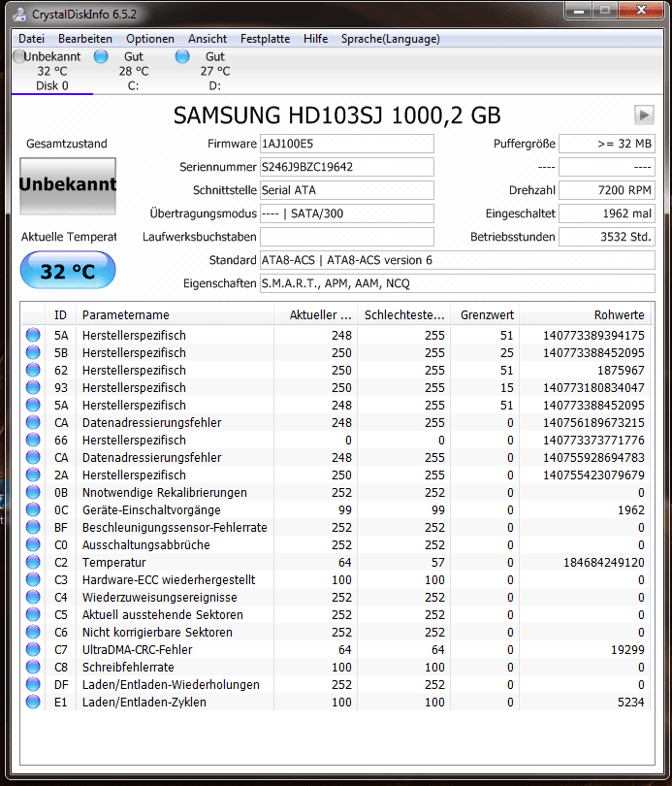Click the Schlechteste column header
This screenshot has height=786, width=672.
tap(403, 314)
